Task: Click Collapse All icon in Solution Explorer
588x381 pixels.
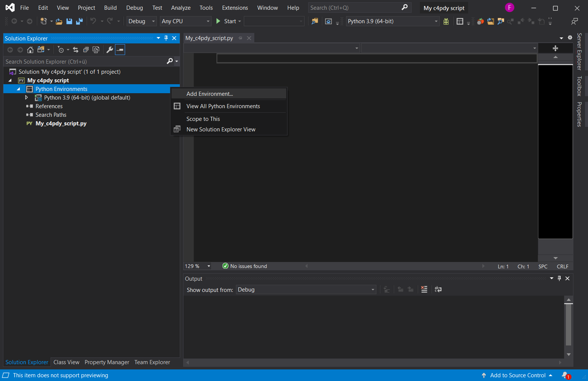Action: (x=86, y=50)
